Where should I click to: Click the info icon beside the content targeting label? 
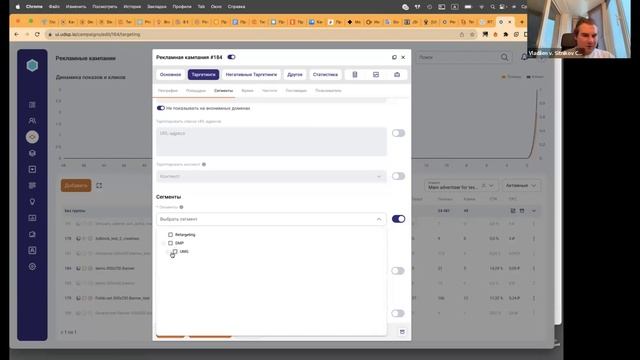click(x=204, y=164)
